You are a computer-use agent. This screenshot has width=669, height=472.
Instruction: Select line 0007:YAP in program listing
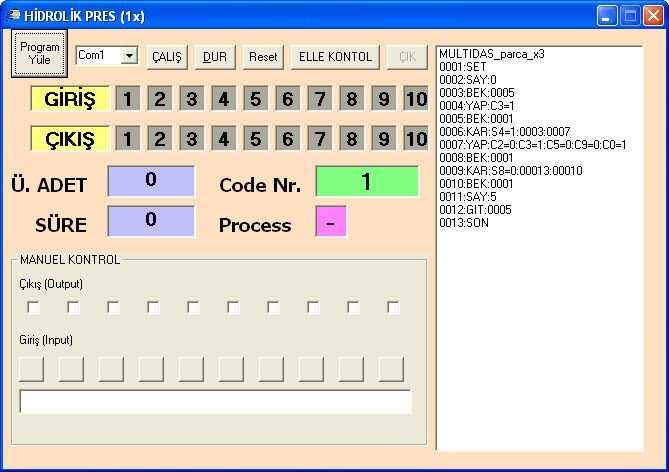(x=533, y=145)
